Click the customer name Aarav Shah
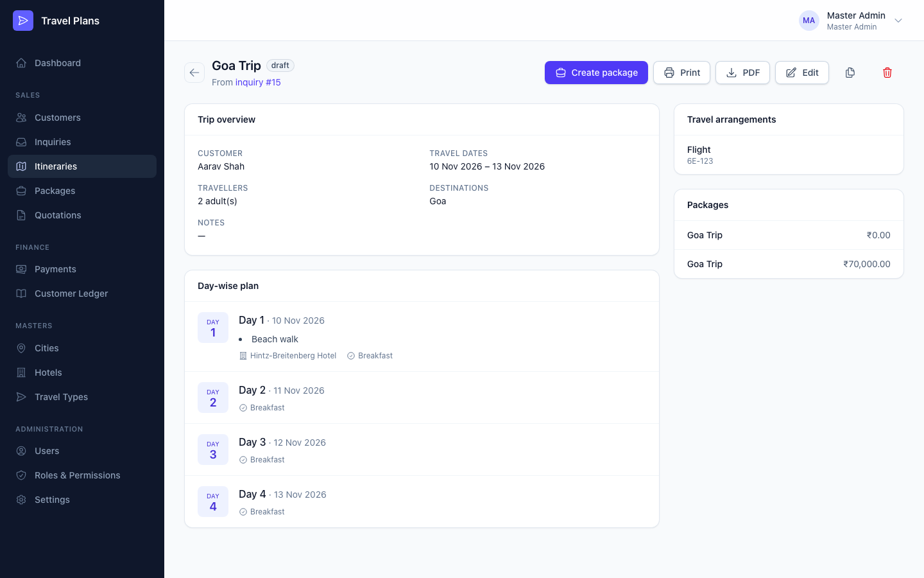 coord(221,166)
